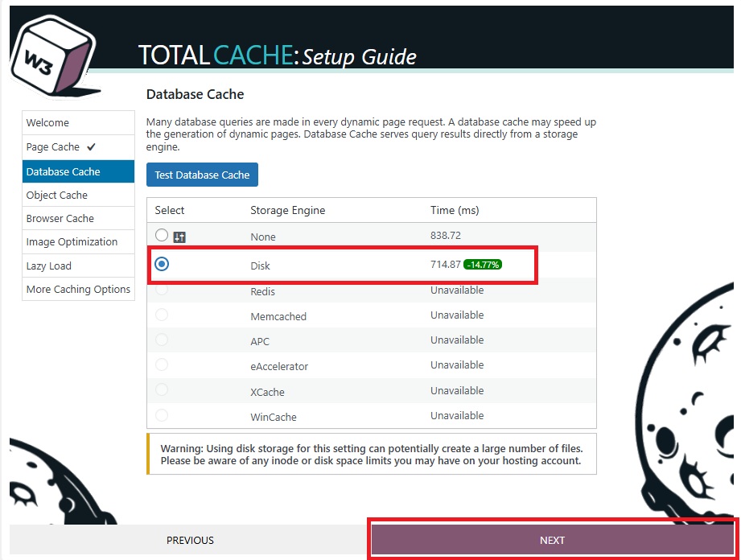Click the Redis engine label

point(263,291)
